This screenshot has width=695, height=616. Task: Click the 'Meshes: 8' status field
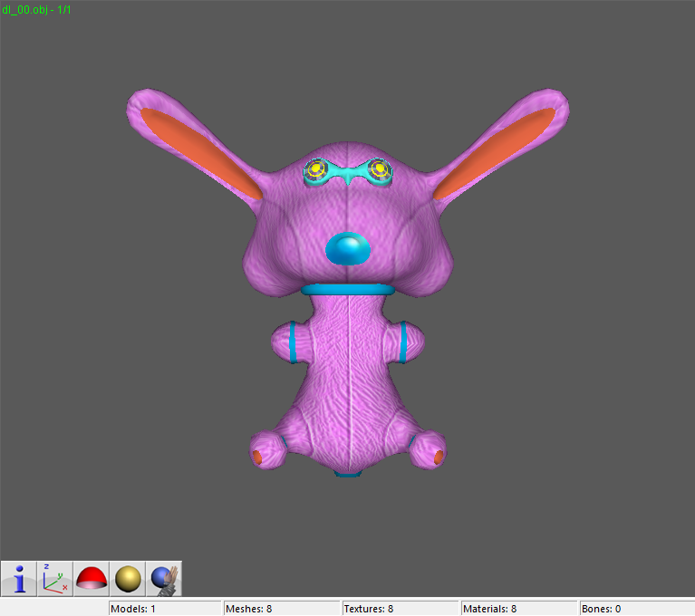click(x=281, y=609)
